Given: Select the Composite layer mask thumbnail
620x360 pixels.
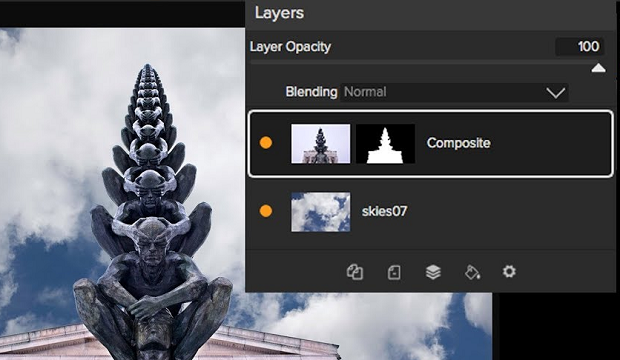Looking at the screenshot, I should pos(386,144).
